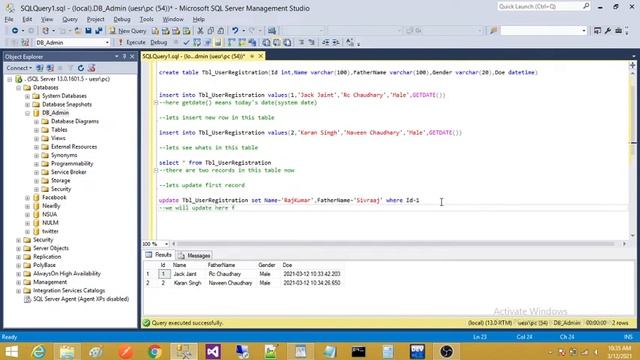Click the Debug button in the toolbar
The width and height of the screenshot is (640, 360).
159,42
